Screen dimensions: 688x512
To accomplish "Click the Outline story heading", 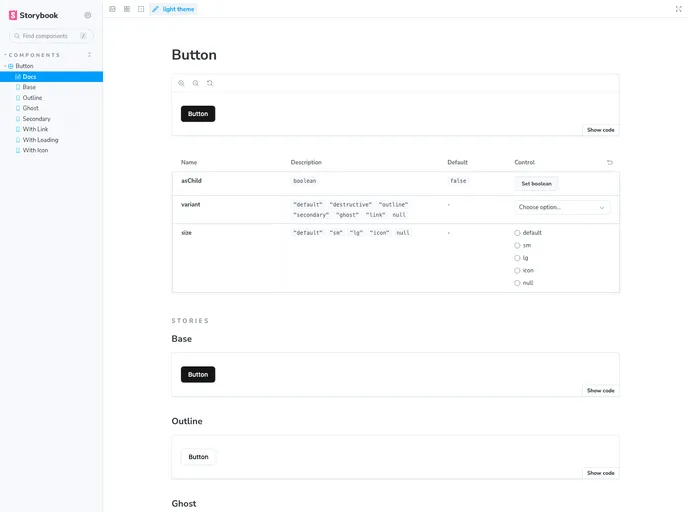I will click(187, 422).
